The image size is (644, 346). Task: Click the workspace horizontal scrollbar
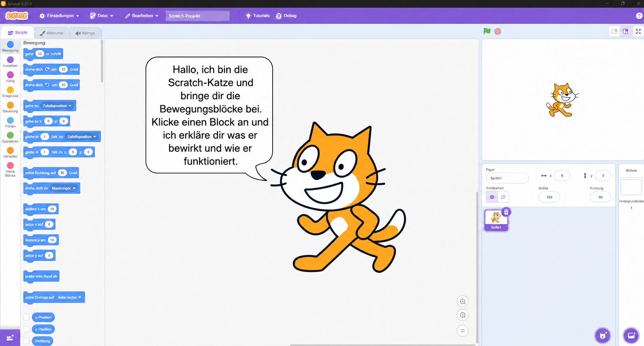[x=382, y=344]
